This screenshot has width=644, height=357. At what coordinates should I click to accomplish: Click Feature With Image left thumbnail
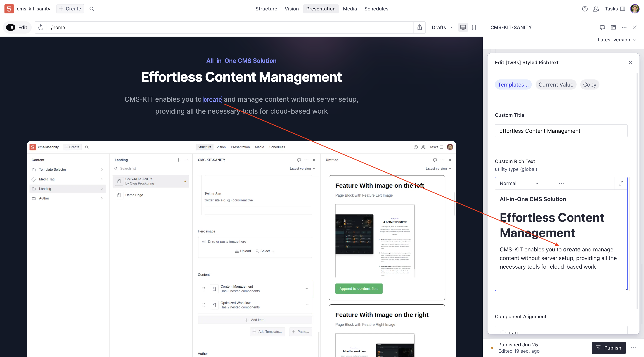[375, 241]
